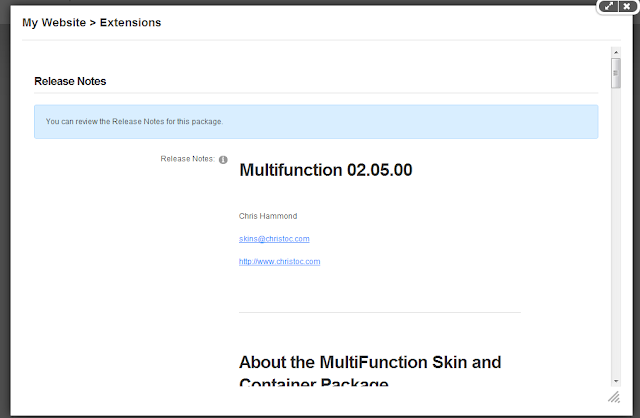
Task: Click the resize grip in the dialog corner
Action: point(614,397)
